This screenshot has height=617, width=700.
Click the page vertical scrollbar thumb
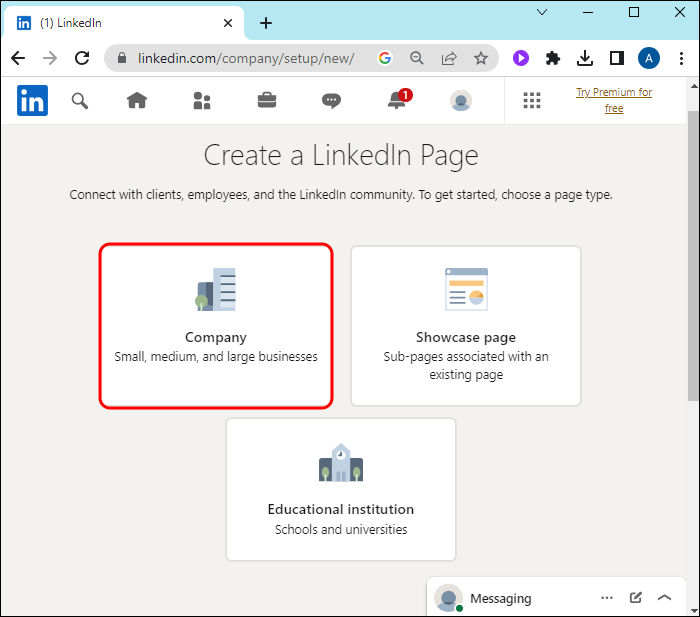click(694, 256)
